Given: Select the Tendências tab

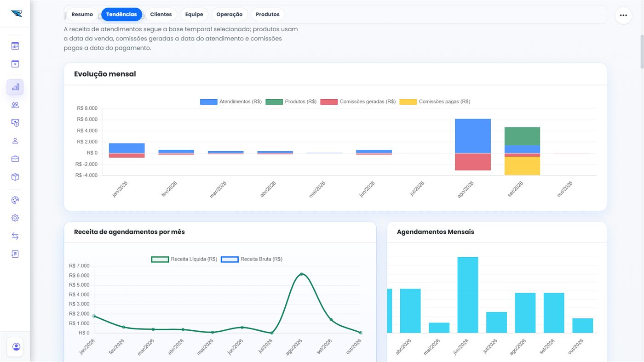Looking at the screenshot, I should [121, 15].
